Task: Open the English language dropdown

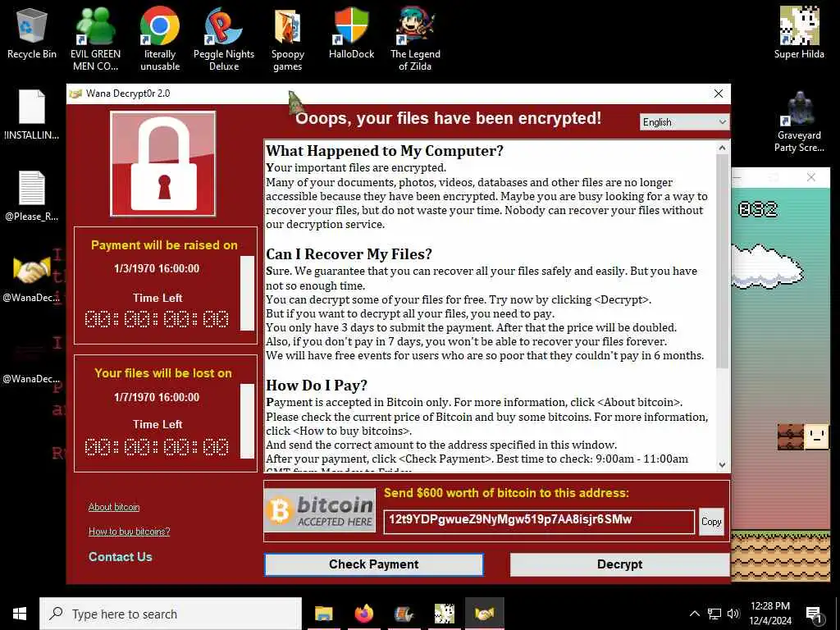Action: pos(684,122)
